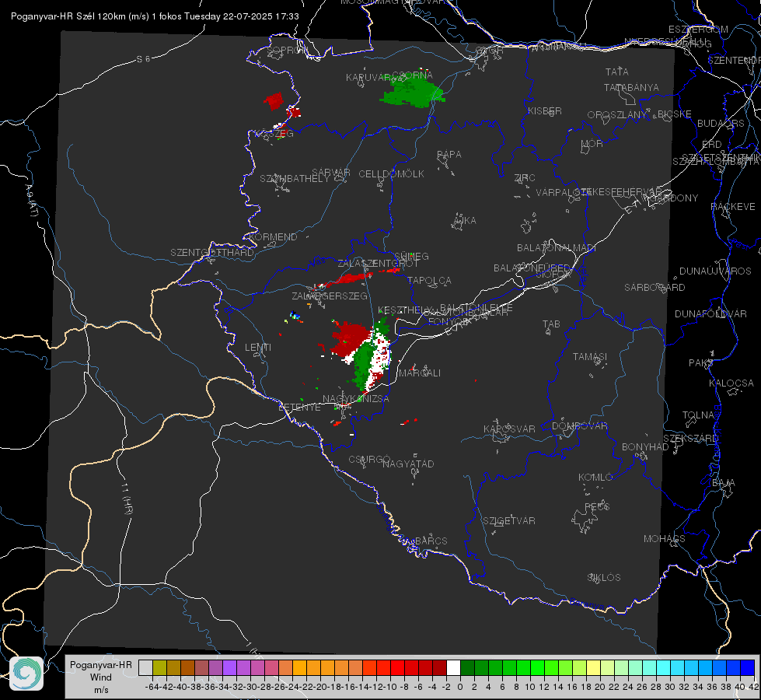761x700 pixels.
Task: Click the 'RÁCKEVE' city label
Action: (x=733, y=207)
